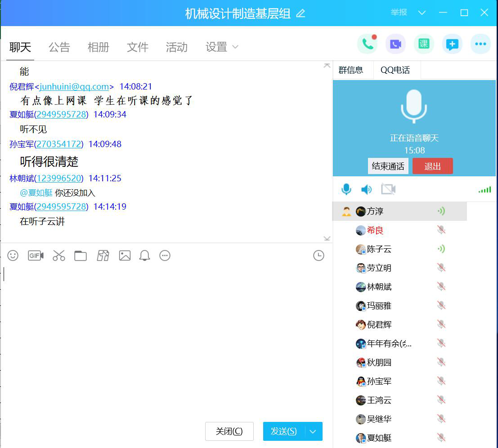Open the send button options arrow

314,431
